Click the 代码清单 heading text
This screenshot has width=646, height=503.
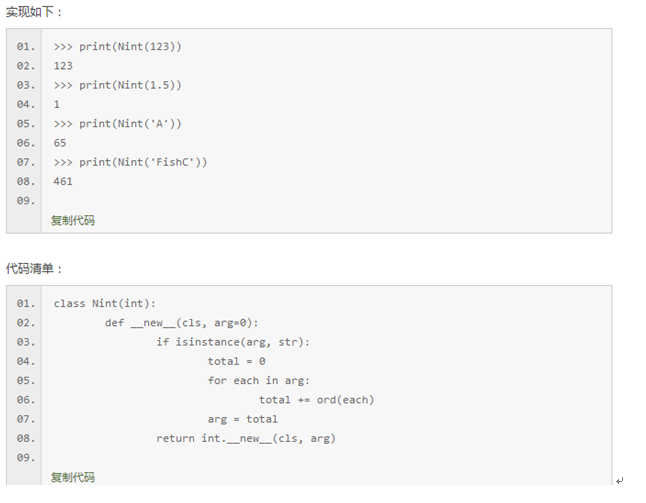34,269
